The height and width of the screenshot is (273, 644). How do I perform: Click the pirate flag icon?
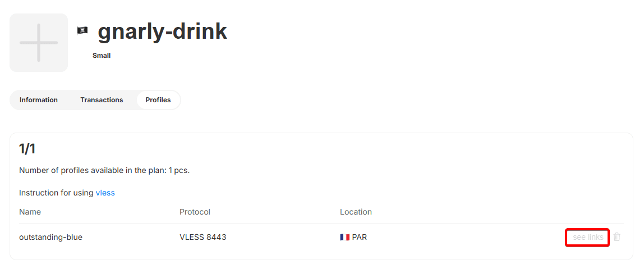tap(82, 30)
